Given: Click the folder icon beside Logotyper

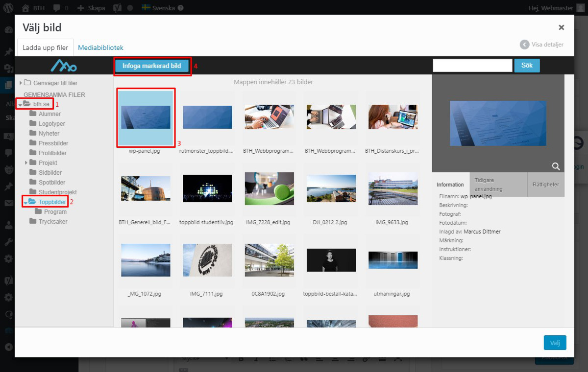Looking at the screenshot, I should point(33,123).
